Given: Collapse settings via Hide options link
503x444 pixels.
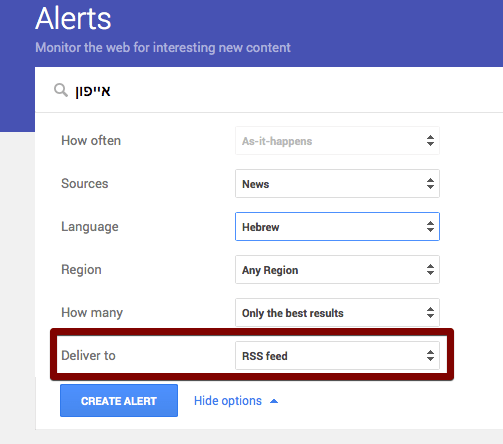Looking at the screenshot, I should coord(236,401).
